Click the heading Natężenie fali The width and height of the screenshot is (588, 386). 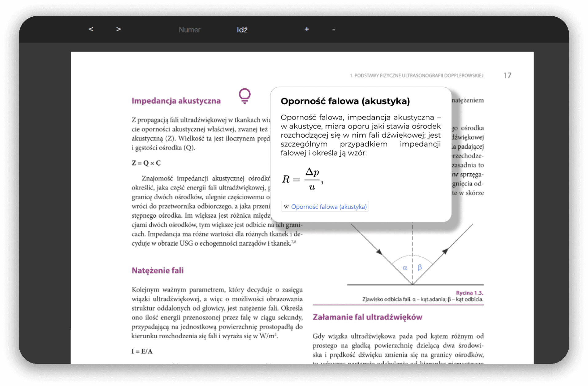pos(158,271)
